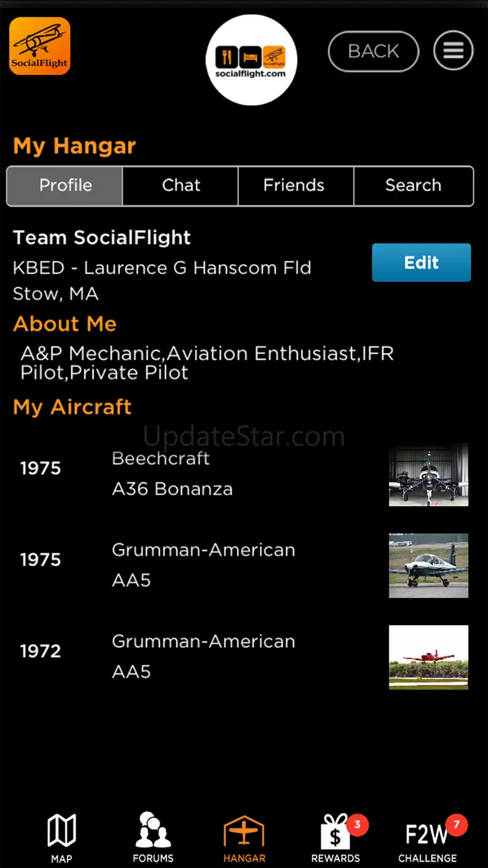This screenshot has height=868, width=488.
Task: Switch to the Chat tab
Action: tap(181, 186)
